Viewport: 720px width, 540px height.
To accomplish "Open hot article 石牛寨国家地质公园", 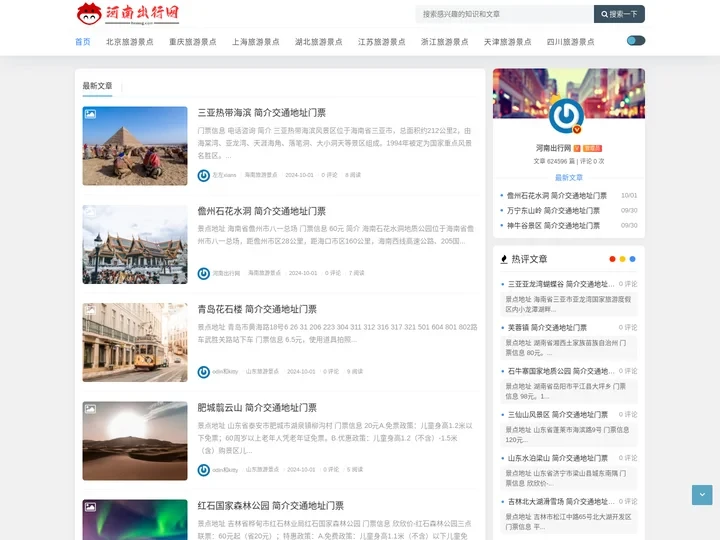I will (561, 371).
